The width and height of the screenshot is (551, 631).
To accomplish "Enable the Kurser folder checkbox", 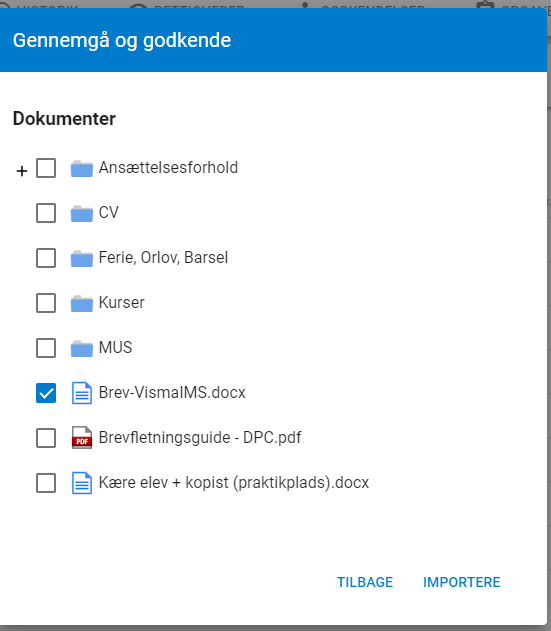I will (x=46, y=303).
